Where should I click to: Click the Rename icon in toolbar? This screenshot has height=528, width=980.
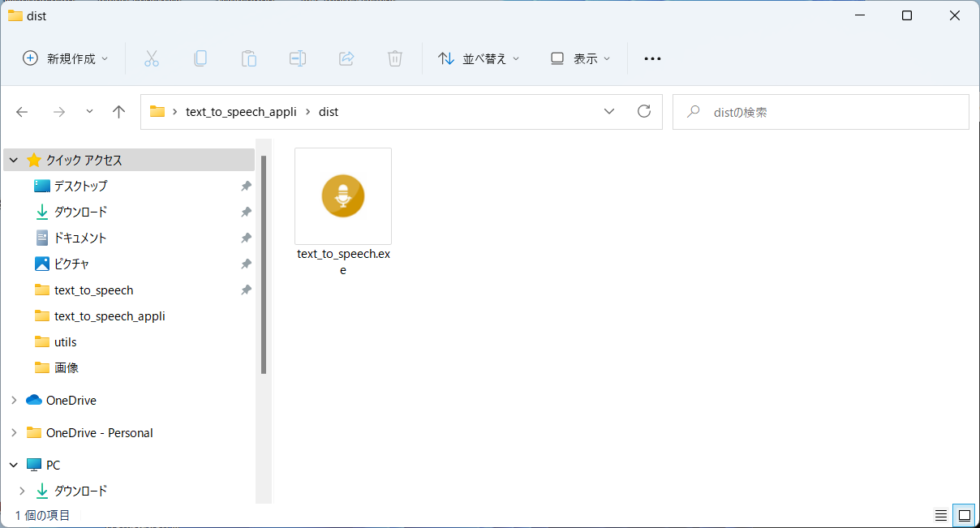298,58
